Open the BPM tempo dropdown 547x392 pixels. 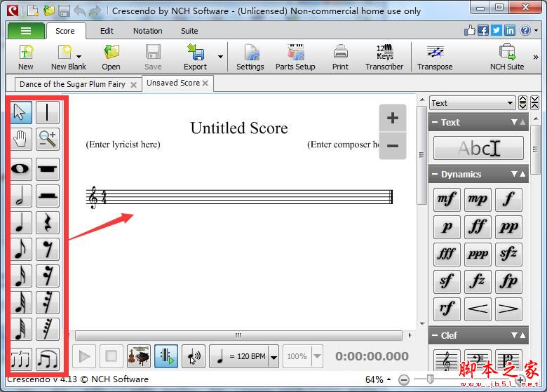point(273,357)
